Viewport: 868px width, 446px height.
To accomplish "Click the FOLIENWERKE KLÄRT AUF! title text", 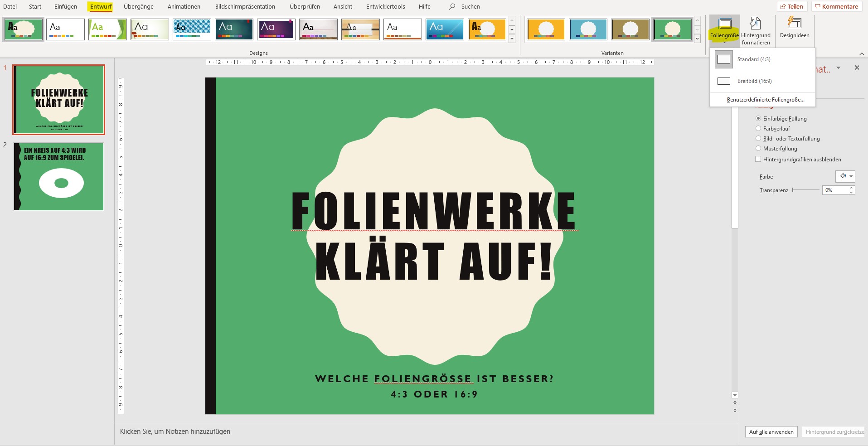I will [434, 236].
